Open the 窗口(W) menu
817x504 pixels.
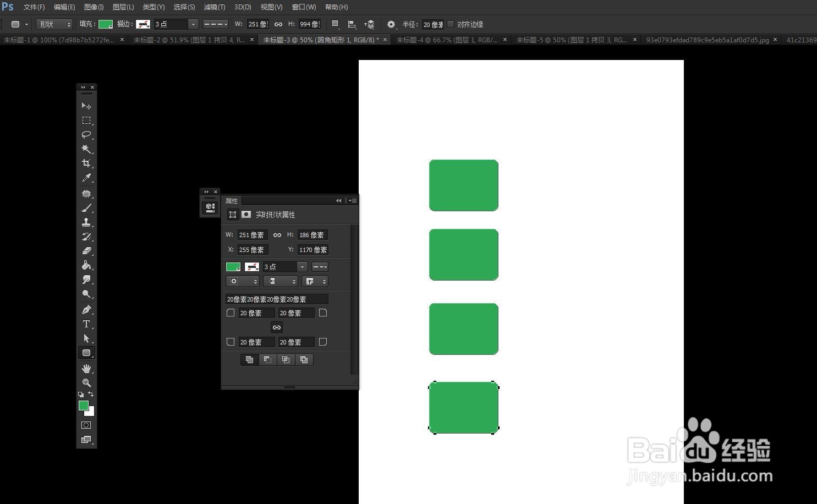[x=304, y=7]
